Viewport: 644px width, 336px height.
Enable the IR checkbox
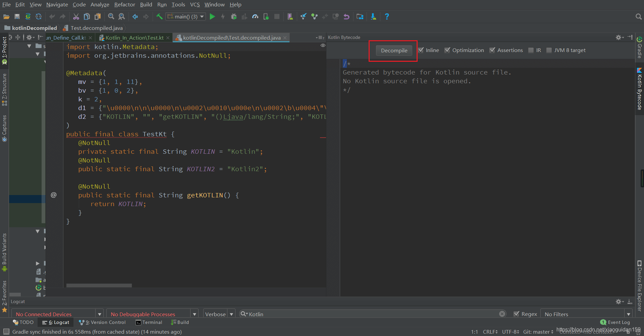(531, 50)
